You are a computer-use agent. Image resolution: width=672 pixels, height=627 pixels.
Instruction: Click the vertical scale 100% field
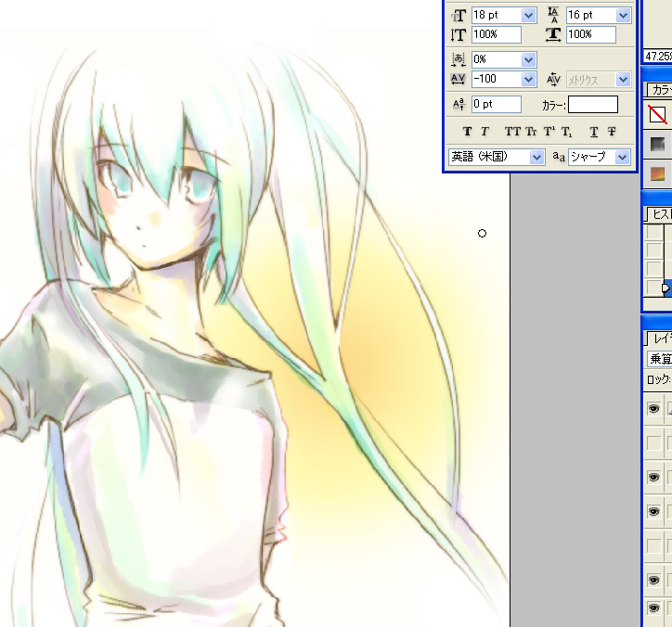(497, 34)
